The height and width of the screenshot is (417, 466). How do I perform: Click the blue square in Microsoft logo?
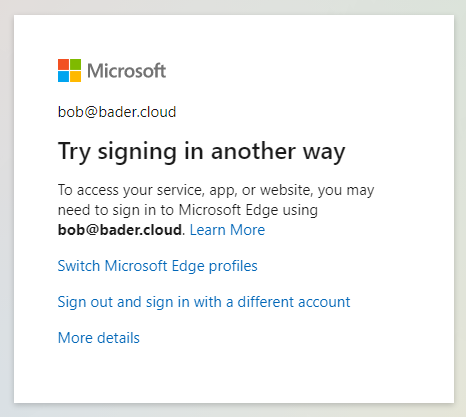(63, 76)
